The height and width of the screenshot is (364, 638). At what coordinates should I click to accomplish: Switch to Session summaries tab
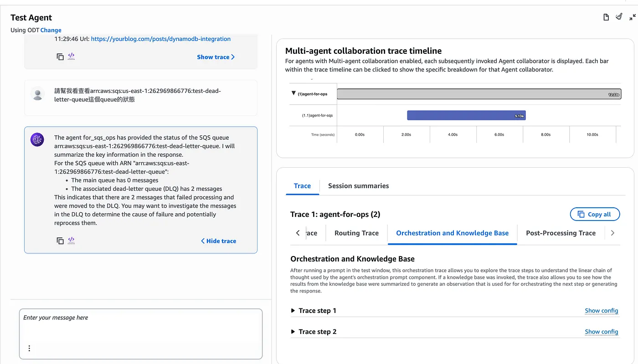tap(358, 186)
